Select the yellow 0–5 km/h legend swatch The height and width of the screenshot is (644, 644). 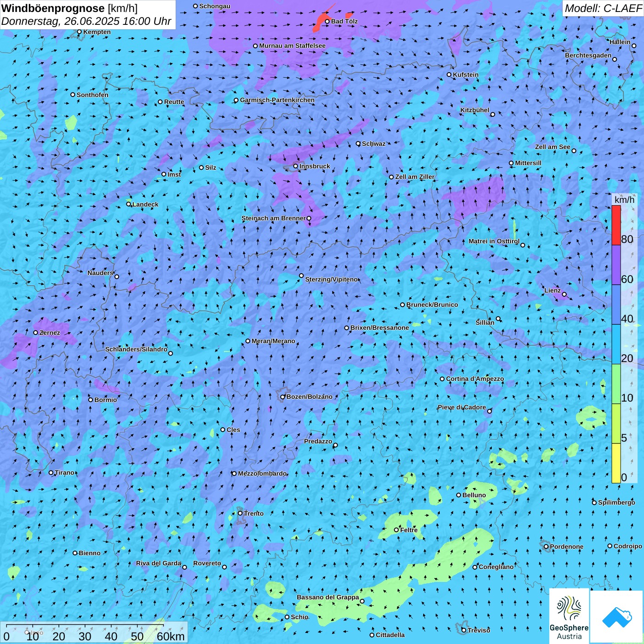(x=616, y=463)
